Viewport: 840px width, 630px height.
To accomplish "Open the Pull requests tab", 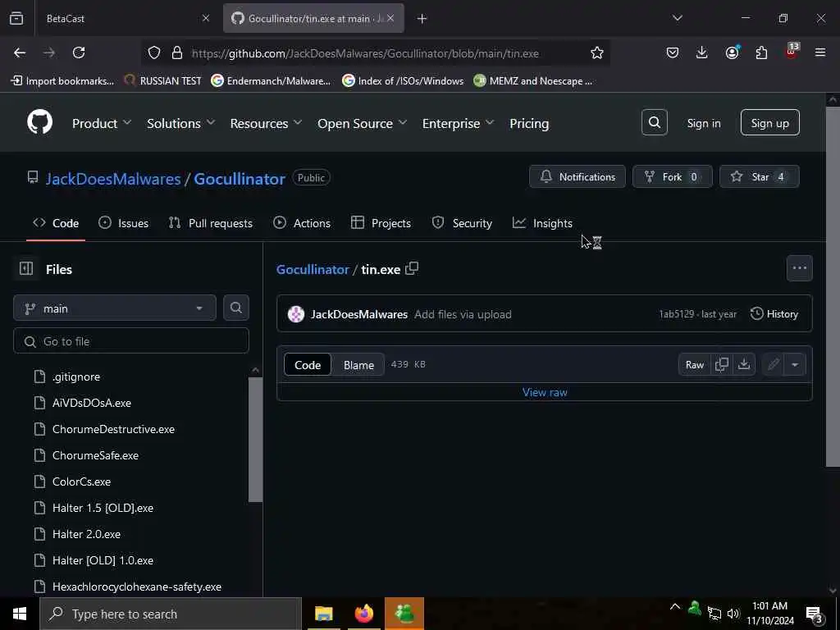I will [211, 223].
